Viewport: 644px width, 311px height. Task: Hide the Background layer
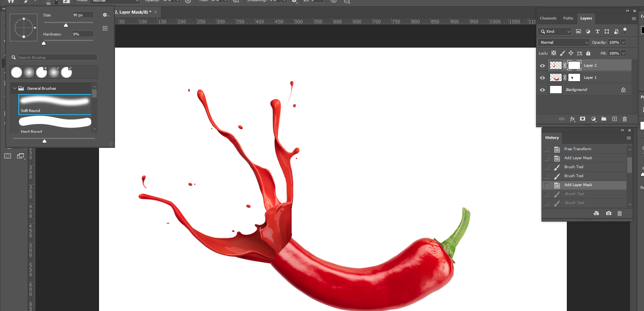[542, 90]
